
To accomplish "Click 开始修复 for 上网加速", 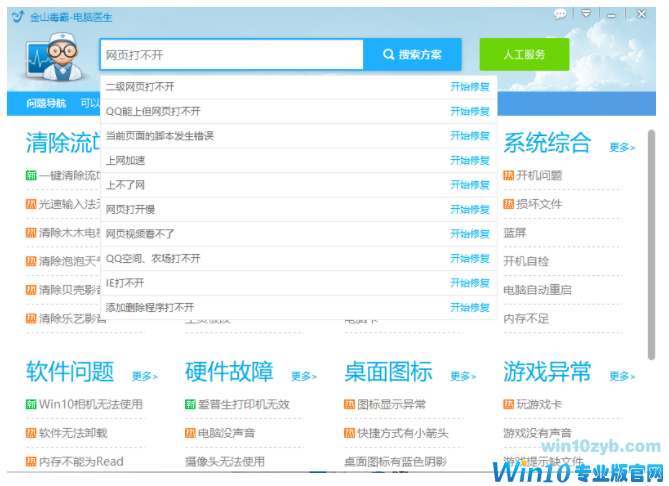I will pos(470,161).
